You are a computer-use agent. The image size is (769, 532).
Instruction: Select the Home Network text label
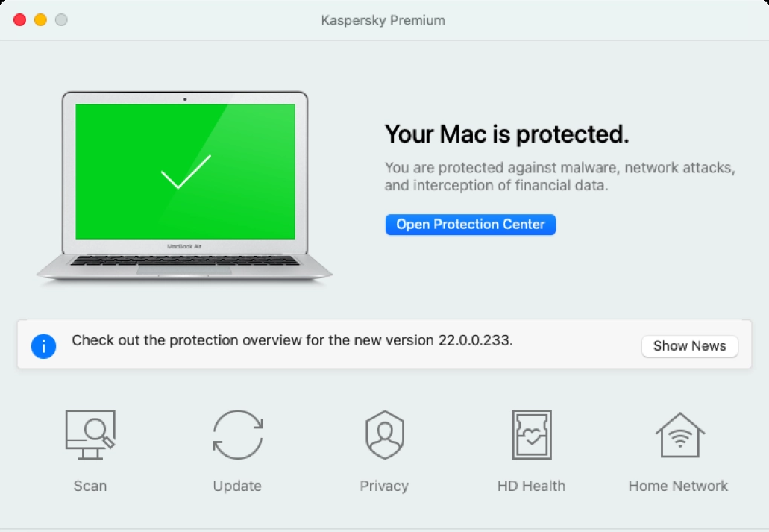pyautogui.click(x=678, y=486)
